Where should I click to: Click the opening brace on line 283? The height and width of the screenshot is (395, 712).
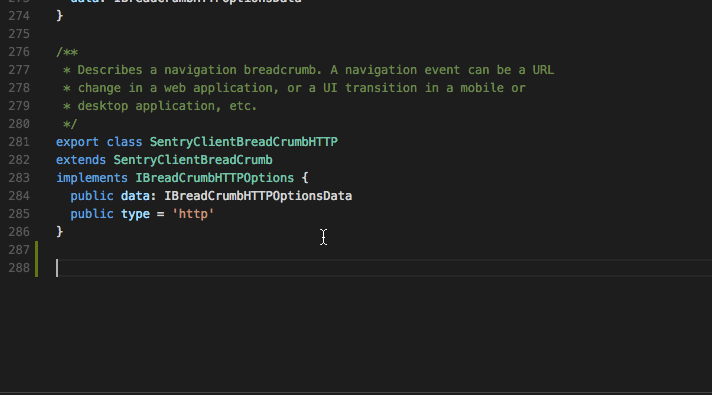pyautogui.click(x=305, y=178)
